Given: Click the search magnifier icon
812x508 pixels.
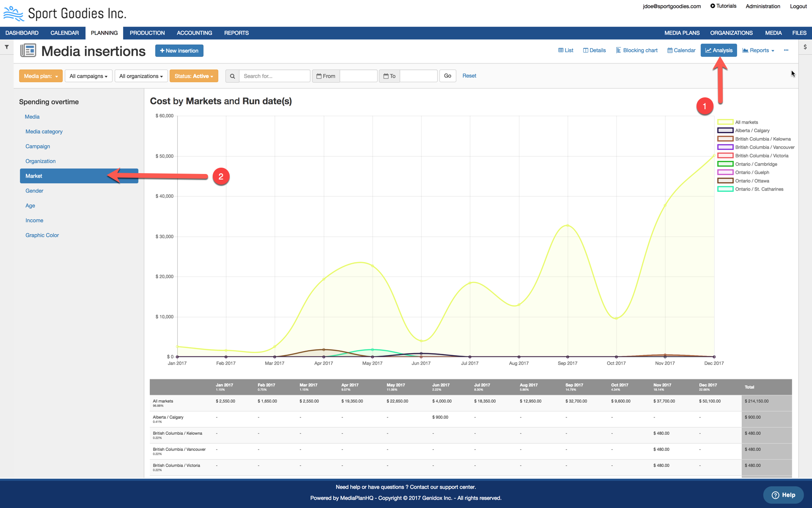Looking at the screenshot, I should tap(232, 76).
